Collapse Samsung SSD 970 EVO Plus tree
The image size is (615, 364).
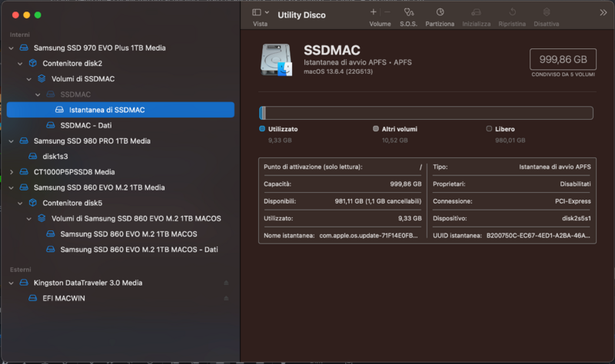(12, 48)
